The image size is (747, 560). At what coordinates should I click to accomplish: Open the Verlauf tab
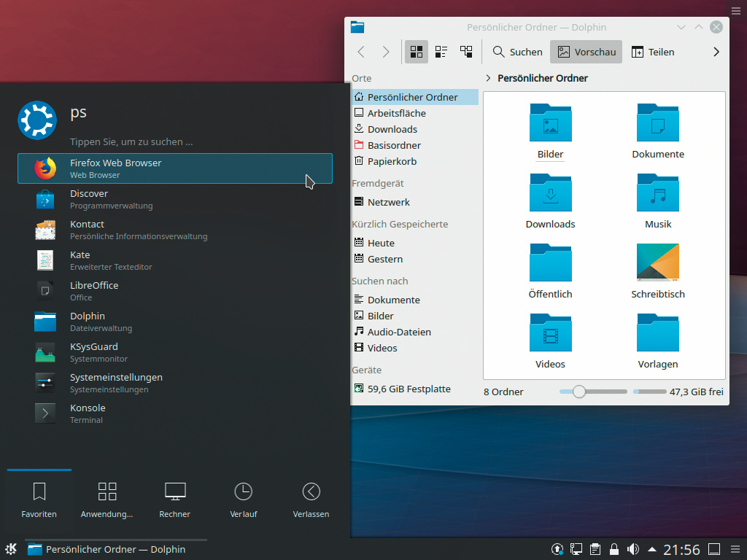(243, 499)
